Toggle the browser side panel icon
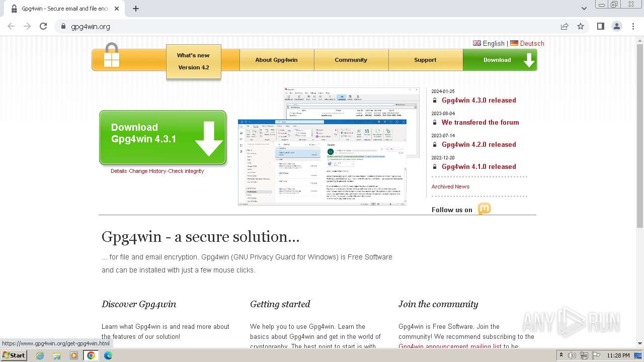This screenshot has width=644, height=362. click(600, 26)
